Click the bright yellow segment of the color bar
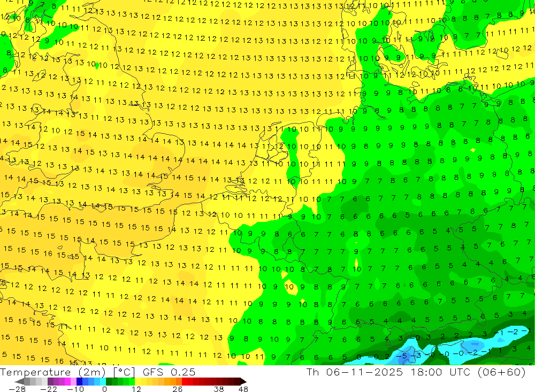Image resolution: width=535 pixels, height=392 pixels. point(137,381)
